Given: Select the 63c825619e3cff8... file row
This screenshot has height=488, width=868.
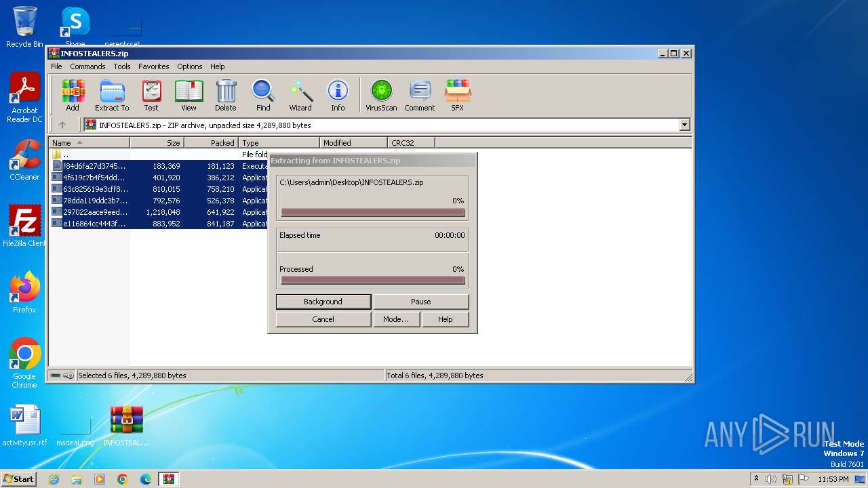Looking at the screenshot, I should [159, 189].
